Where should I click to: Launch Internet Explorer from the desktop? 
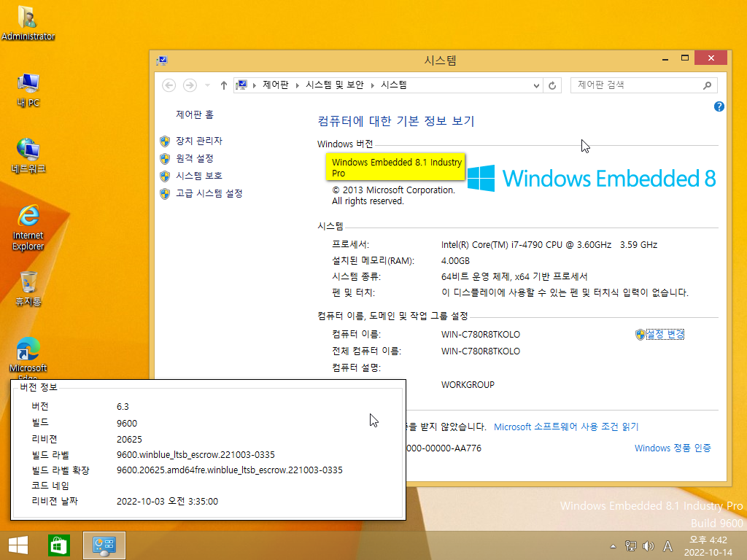coord(28,227)
